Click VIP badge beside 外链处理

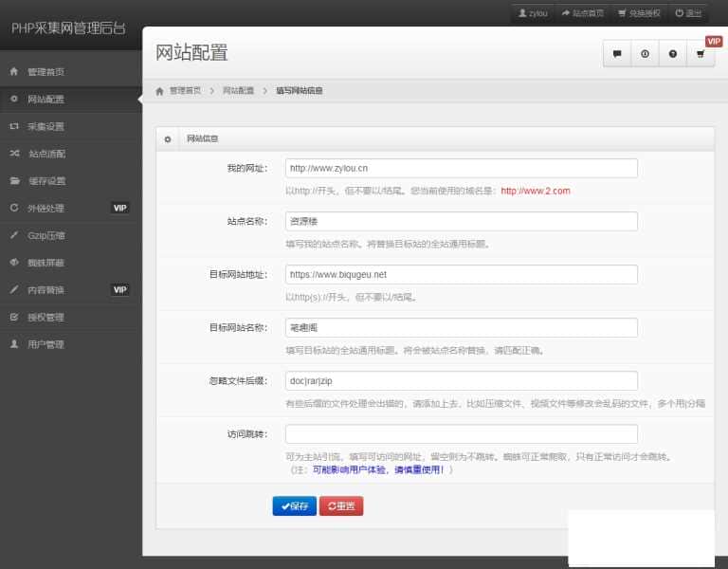click(119, 208)
